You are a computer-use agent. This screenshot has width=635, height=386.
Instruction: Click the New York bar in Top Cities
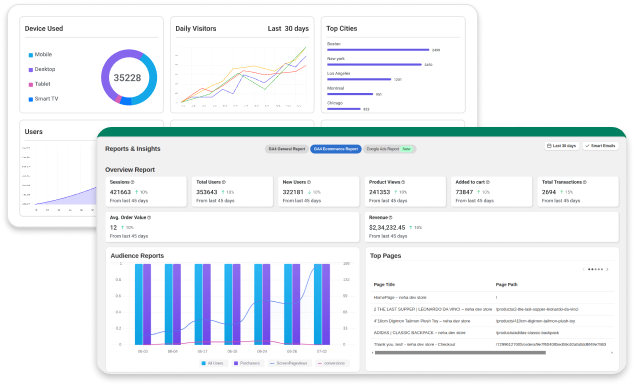pos(374,64)
